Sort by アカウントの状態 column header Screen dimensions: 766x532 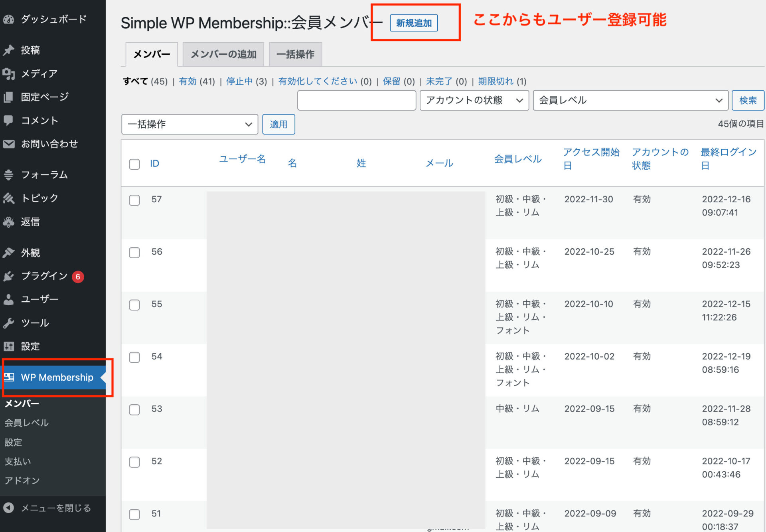pos(660,159)
